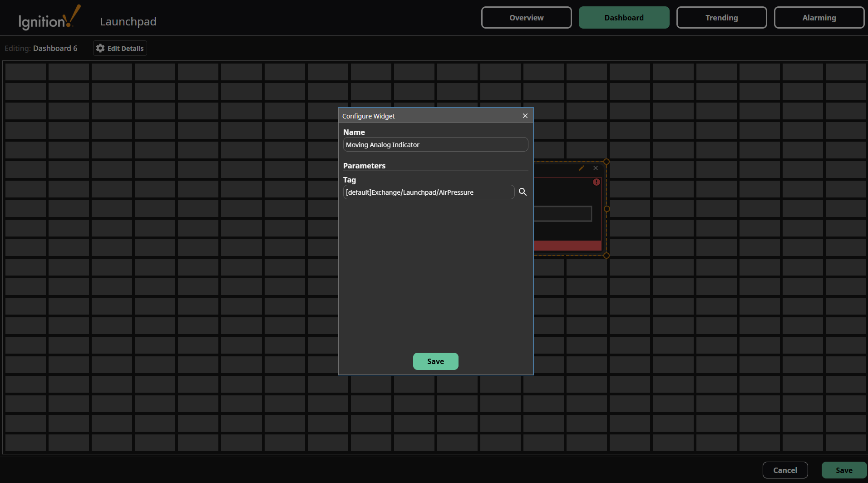Open the tag browser via magnifying glass icon
Viewport: 868px width, 483px height.
[x=523, y=192]
